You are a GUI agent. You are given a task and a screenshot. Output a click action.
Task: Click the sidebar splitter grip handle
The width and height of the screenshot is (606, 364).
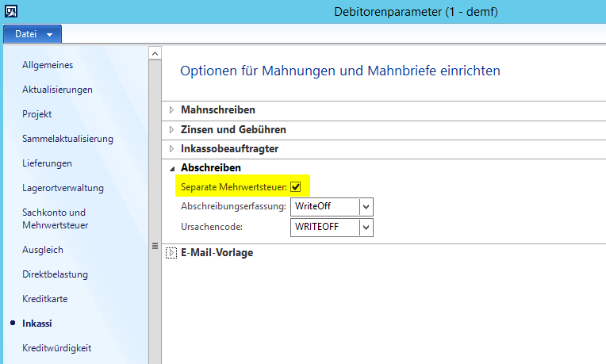click(155, 247)
